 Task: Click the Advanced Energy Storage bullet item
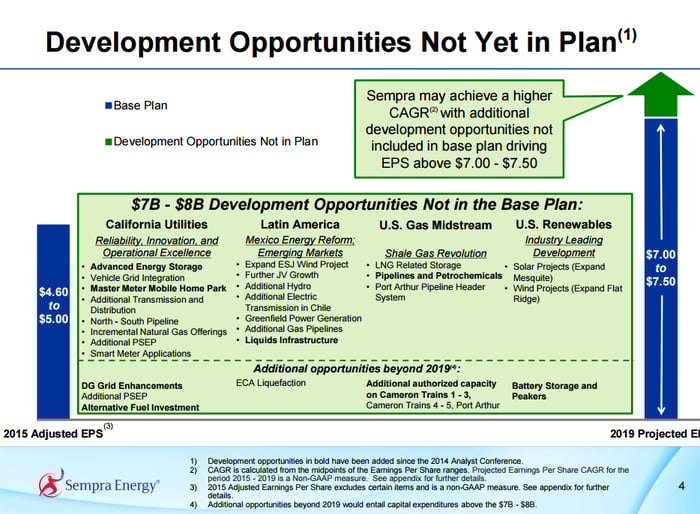[x=146, y=267]
